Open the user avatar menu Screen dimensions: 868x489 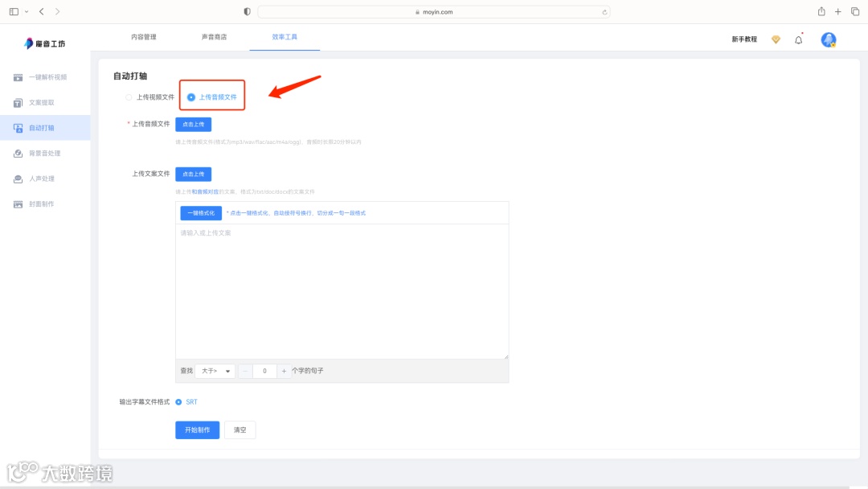click(x=828, y=39)
